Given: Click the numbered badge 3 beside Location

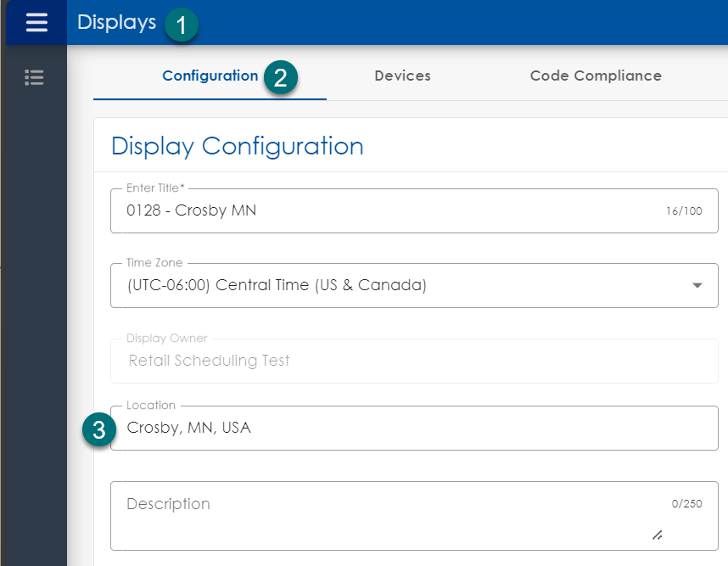Looking at the screenshot, I should pos(98,430).
